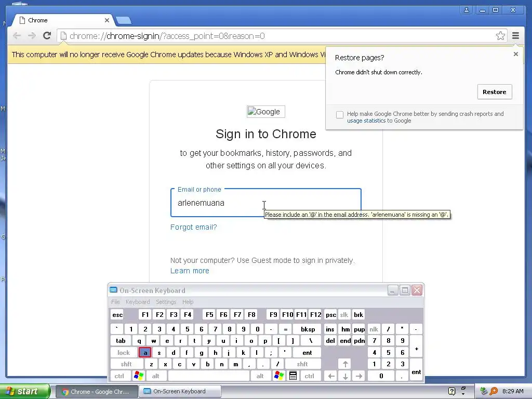This screenshot has height=399, width=532.
Task: Open the Windows start menu
Action: point(24,391)
